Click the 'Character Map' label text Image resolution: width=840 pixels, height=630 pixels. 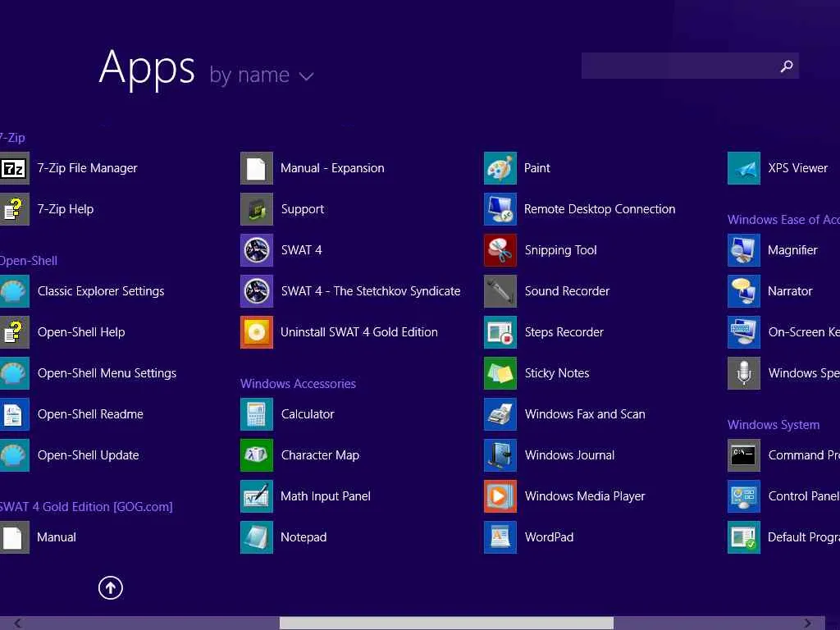pyautogui.click(x=321, y=455)
